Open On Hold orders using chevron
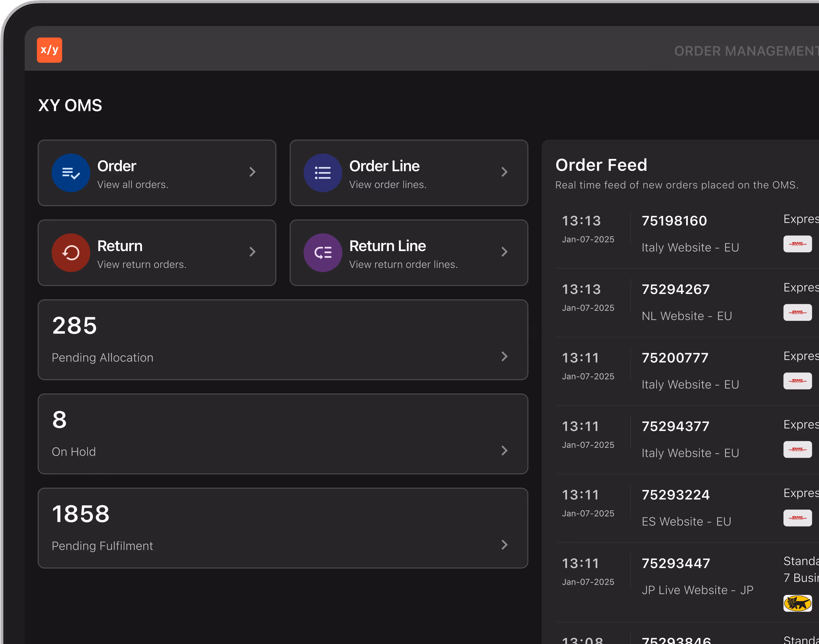The height and width of the screenshot is (644, 819). click(504, 451)
